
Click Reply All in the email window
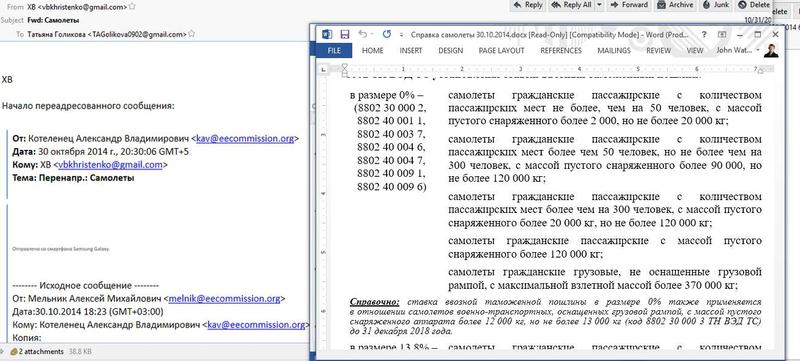pos(571,5)
